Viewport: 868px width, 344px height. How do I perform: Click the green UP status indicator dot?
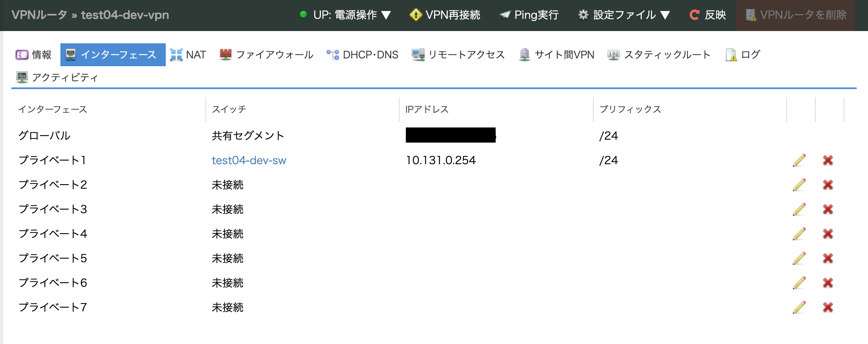click(303, 15)
